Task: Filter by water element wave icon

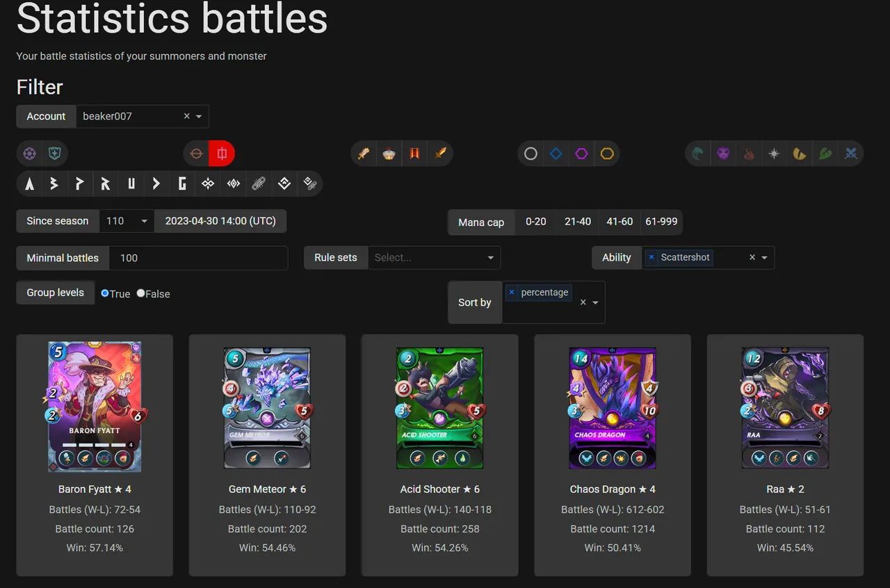Action: pos(698,154)
